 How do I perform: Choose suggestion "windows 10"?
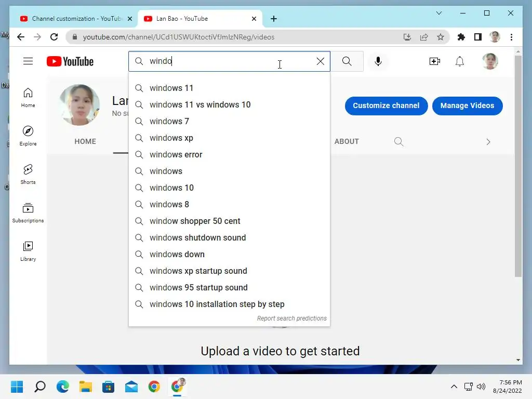[x=229, y=188]
